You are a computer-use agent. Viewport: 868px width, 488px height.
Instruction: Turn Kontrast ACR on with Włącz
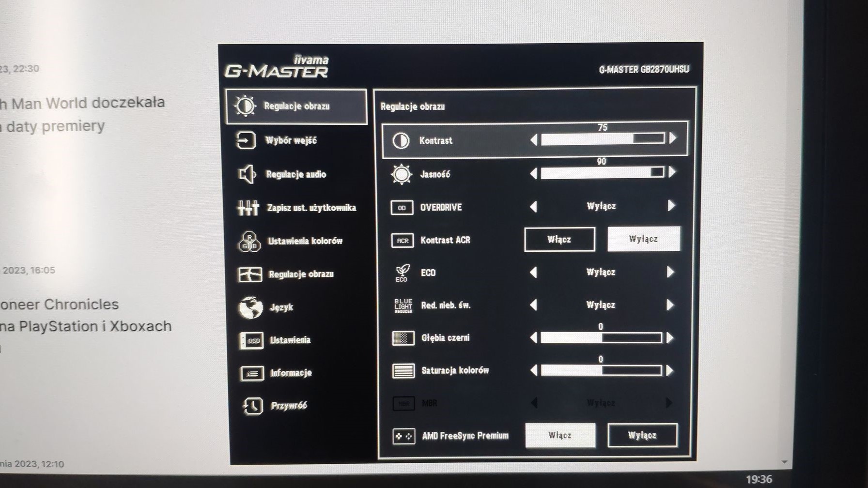[x=559, y=239]
